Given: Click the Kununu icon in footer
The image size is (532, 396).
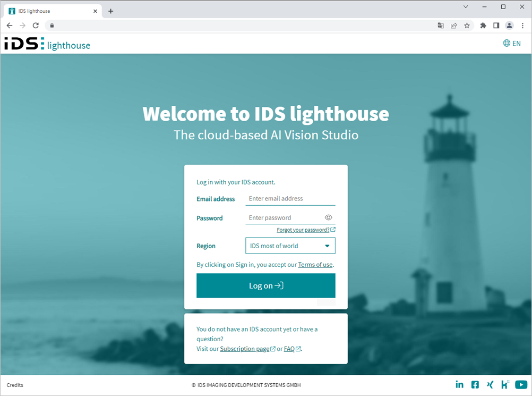Looking at the screenshot, I should point(505,385).
